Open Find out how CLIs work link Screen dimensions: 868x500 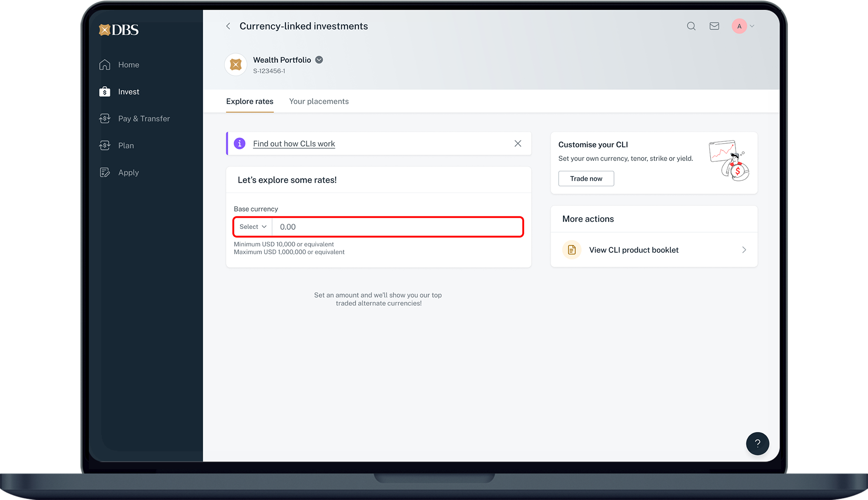coord(294,144)
